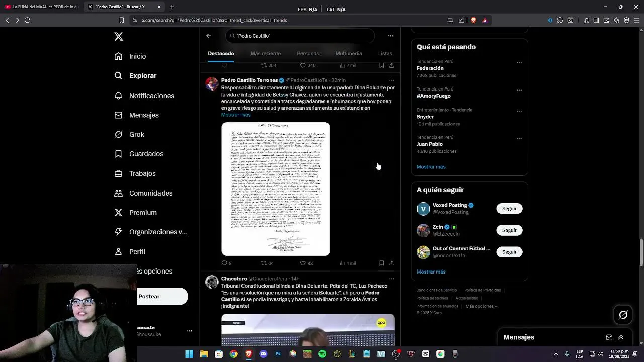Image resolution: width=644 pixels, height=362 pixels.
Task: Go back with search arrow
Action: pyautogui.click(x=209, y=36)
